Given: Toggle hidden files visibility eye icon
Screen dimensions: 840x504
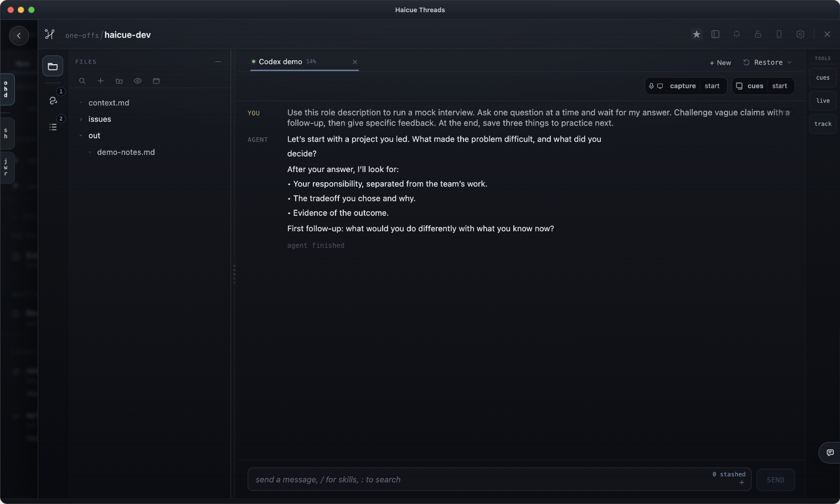Looking at the screenshot, I should pyautogui.click(x=138, y=81).
